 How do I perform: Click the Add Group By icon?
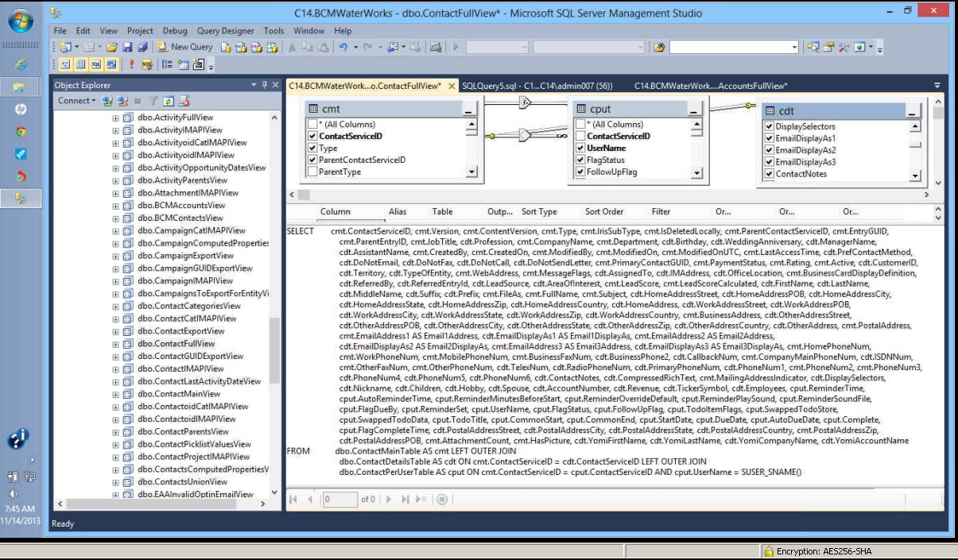click(165, 64)
